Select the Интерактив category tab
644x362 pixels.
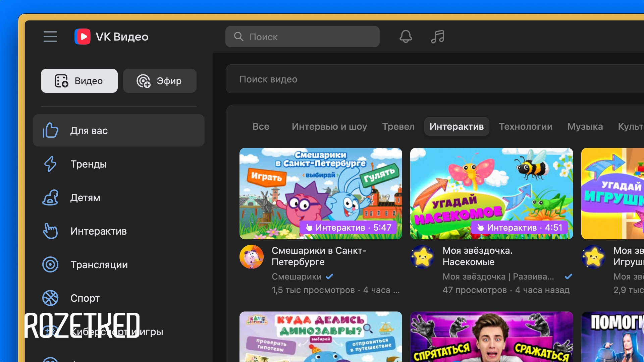pos(457,126)
